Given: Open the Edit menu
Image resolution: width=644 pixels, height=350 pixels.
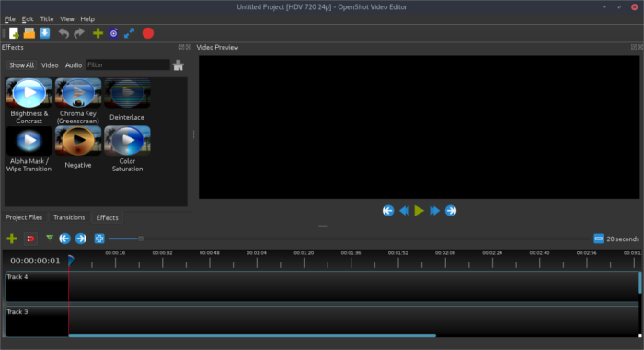Looking at the screenshot, I should point(28,19).
